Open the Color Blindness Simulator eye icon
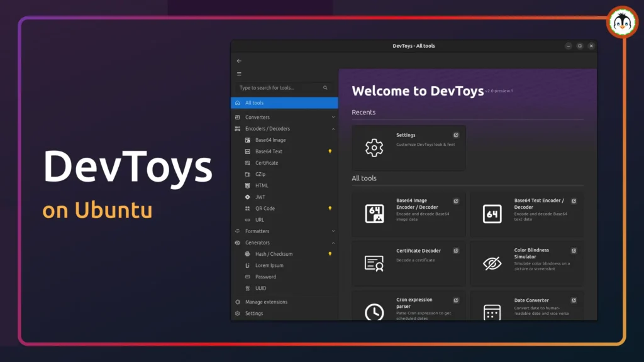 pyautogui.click(x=492, y=263)
